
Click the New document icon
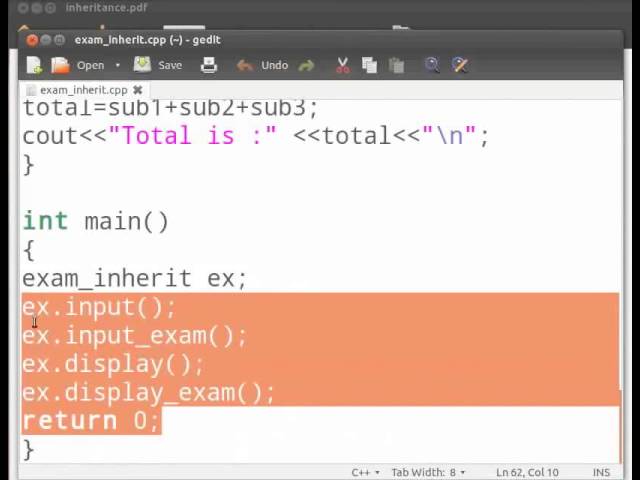[x=35, y=65]
